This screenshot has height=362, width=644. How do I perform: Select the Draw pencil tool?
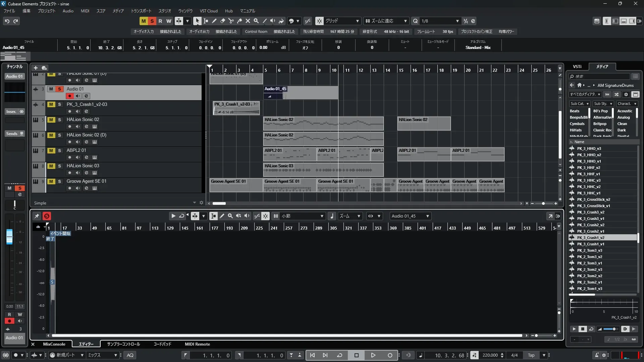214,21
